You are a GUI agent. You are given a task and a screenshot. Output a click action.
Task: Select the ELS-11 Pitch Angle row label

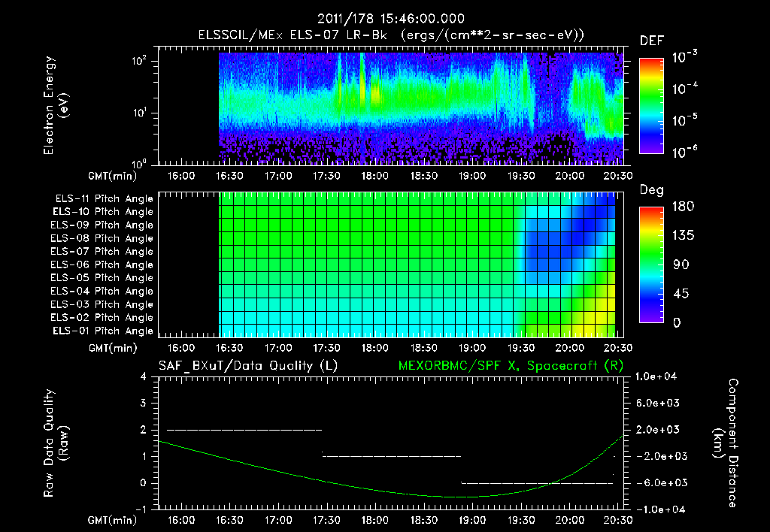104,199
